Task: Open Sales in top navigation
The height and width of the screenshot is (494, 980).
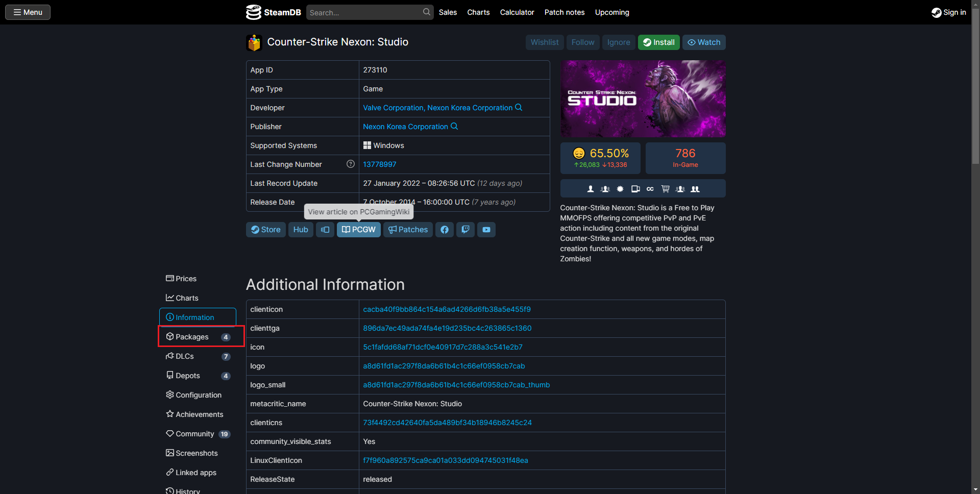Action: point(448,12)
